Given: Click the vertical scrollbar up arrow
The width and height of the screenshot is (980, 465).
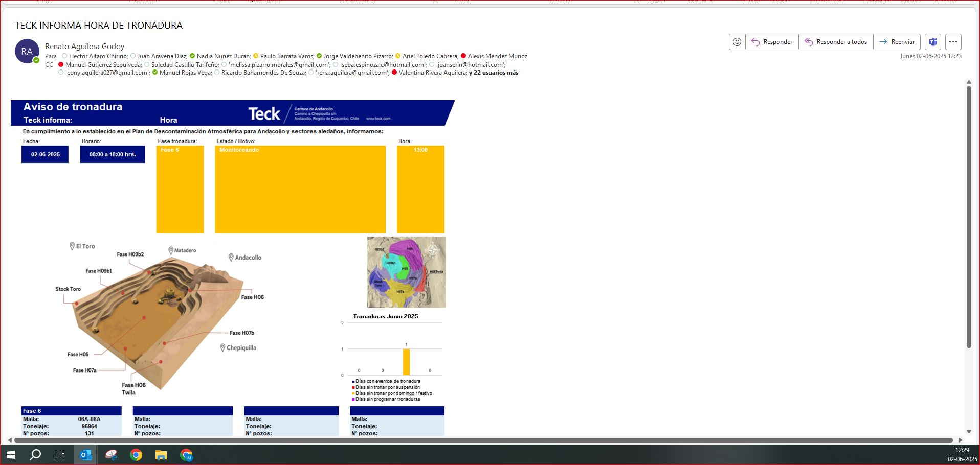Looking at the screenshot, I should (969, 82).
